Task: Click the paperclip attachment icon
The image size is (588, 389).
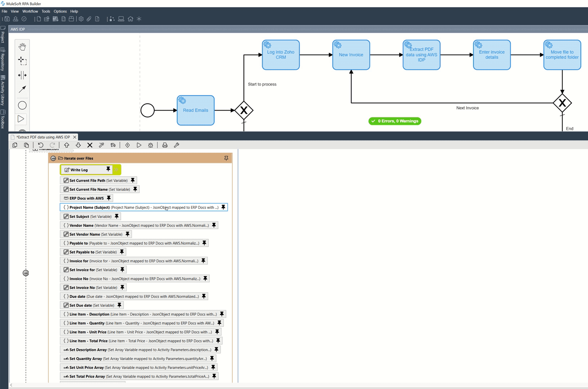Action: pyautogui.click(x=89, y=19)
